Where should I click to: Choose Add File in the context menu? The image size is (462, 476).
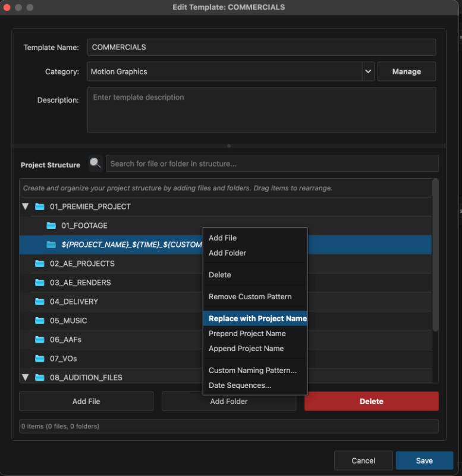point(255,238)
